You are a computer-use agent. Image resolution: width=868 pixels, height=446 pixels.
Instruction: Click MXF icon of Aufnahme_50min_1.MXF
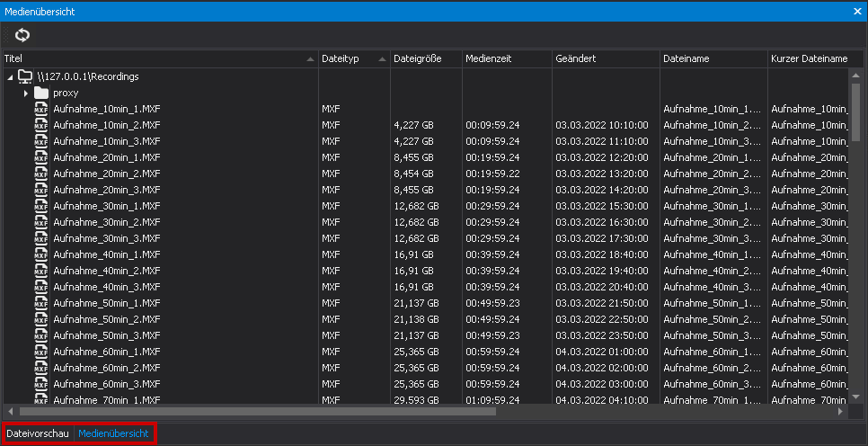[41, 304]
